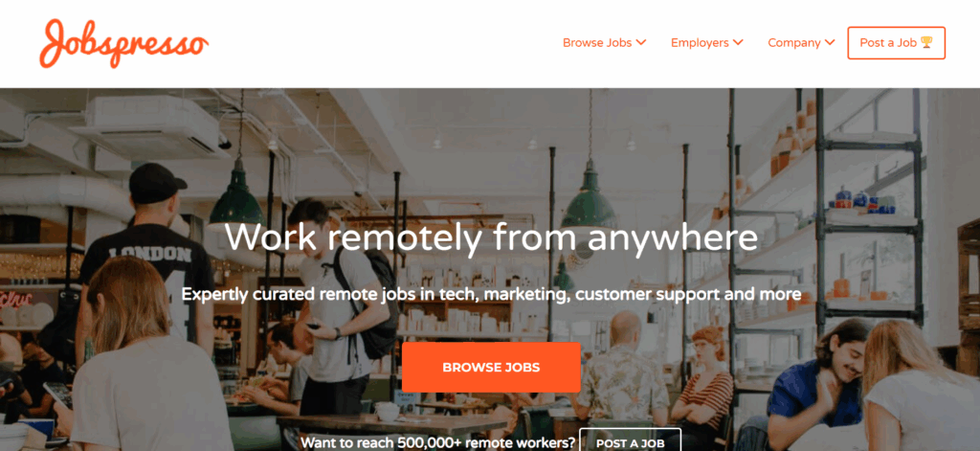
Task: Open the Employers menu label
Action: click(700, 42)
